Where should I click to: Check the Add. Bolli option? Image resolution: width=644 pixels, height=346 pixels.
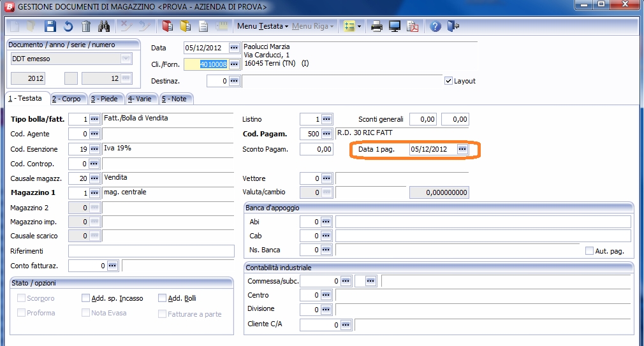pyautogui.click(x=162, y=298)
